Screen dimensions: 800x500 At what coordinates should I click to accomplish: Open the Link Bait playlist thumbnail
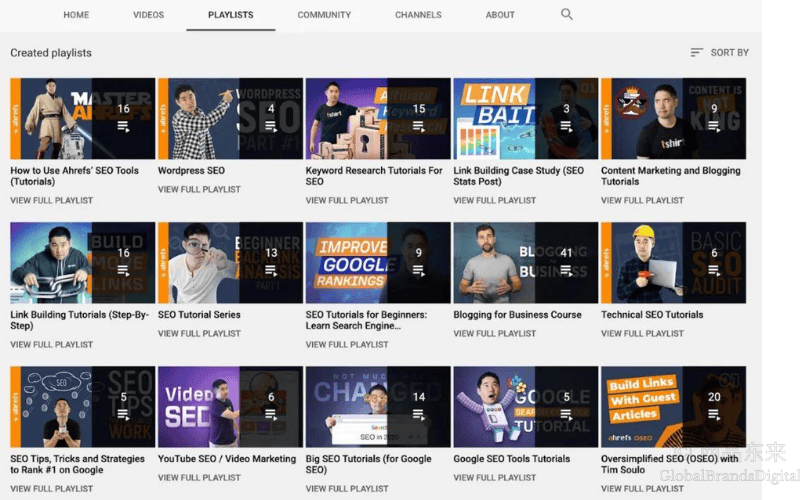(x=526, y=118)
